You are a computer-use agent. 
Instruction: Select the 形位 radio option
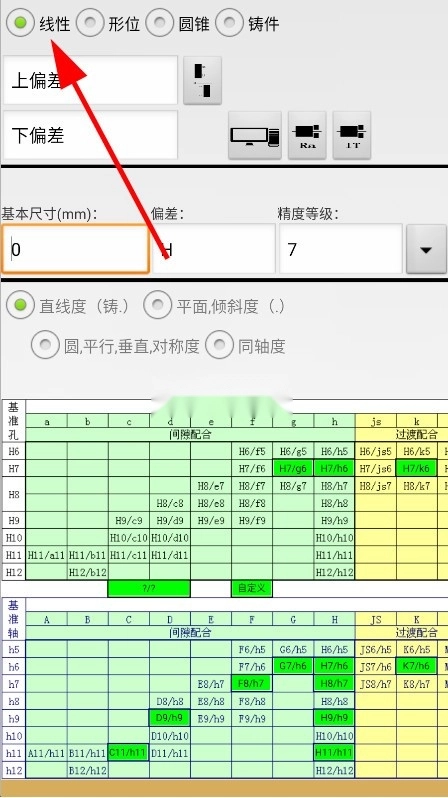pyautogui.click(x=91, y=23)
